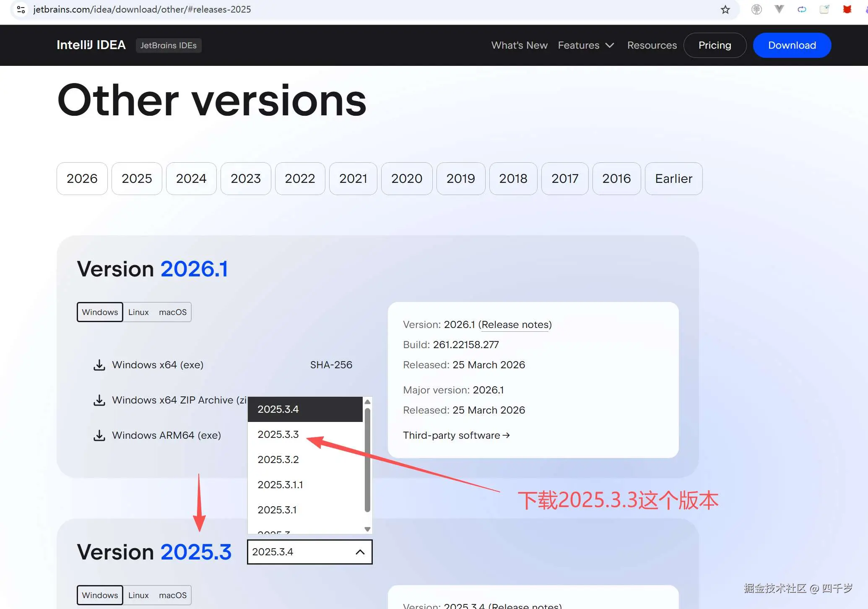
Task: Expand the Features navigation menu
Action: pyautogui.click(x=586, y=45)
